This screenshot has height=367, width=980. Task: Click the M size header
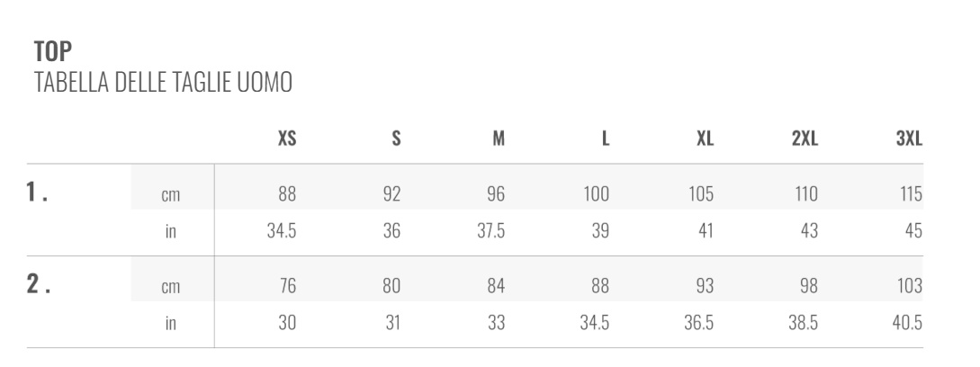click(x=499, y=139)
